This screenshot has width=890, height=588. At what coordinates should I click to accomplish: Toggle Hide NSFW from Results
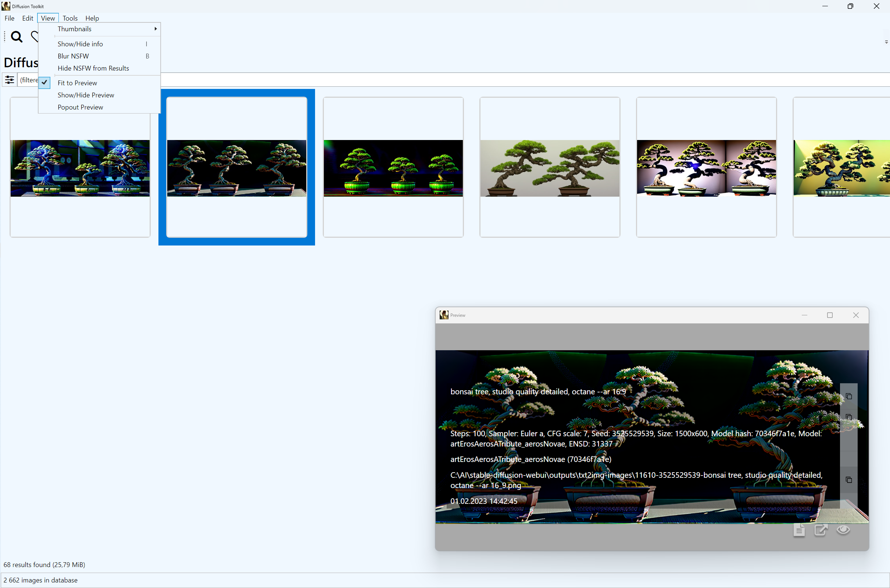[93, 68]
